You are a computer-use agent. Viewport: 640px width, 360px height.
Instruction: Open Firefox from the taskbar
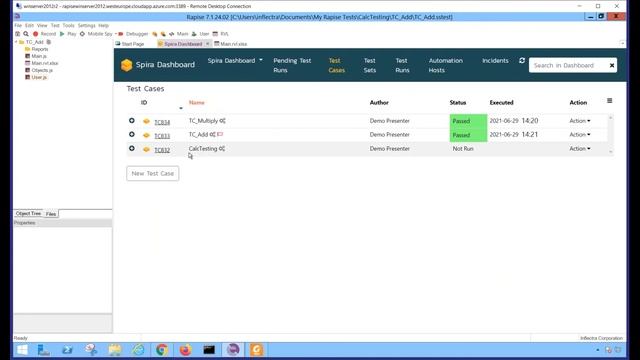pos(185,350)
